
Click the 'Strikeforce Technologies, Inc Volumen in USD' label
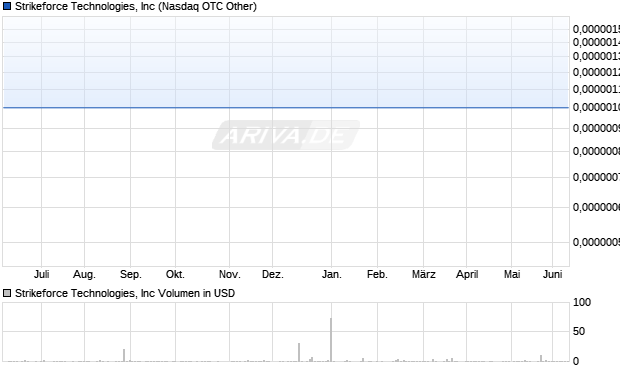tap(125, 293)
